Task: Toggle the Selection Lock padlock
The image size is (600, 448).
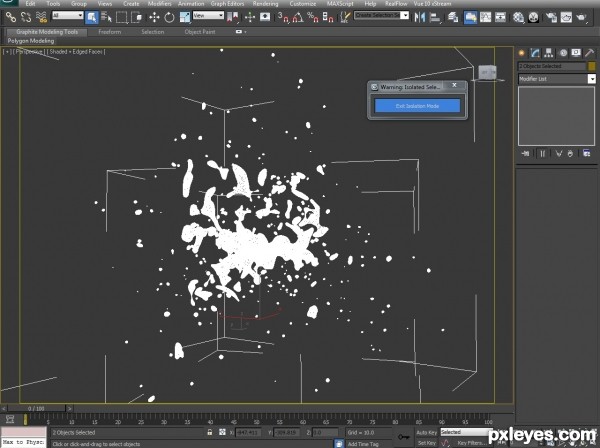Action: 210,432
